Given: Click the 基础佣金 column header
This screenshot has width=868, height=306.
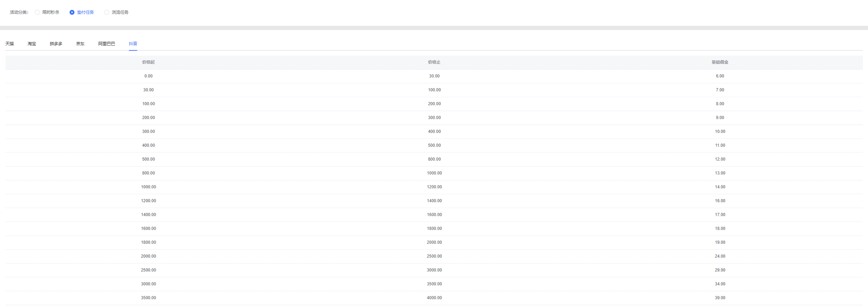Looking at the screenshot, I should point(720,62).
